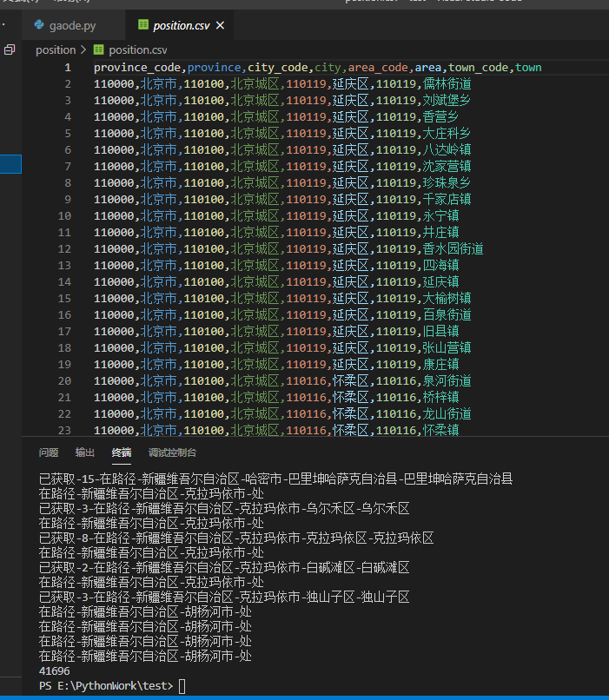Click 儒林街道 on line 2

pyautogui.click(x=447, y=84)
